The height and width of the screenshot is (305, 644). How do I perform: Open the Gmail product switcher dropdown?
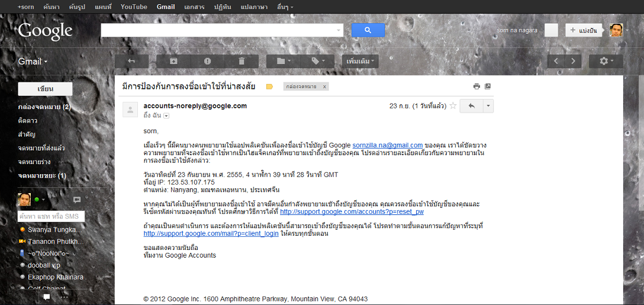click(x=33, y=62)
